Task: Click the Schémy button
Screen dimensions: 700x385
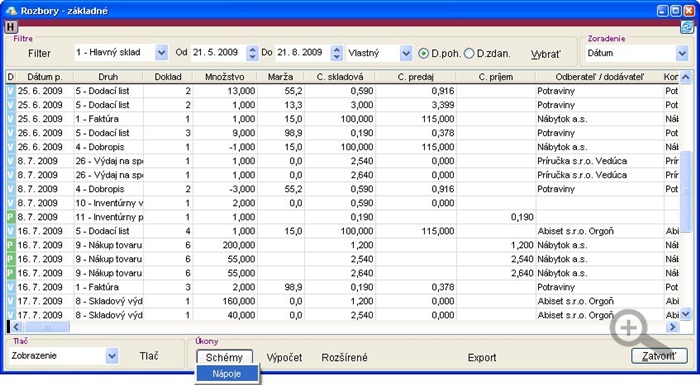Action: point(224,357)
